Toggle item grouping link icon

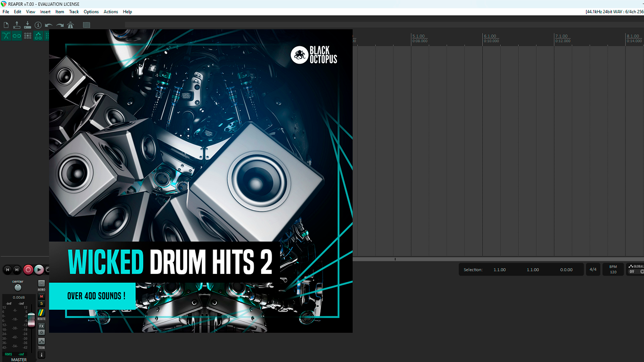coord(17,36)
